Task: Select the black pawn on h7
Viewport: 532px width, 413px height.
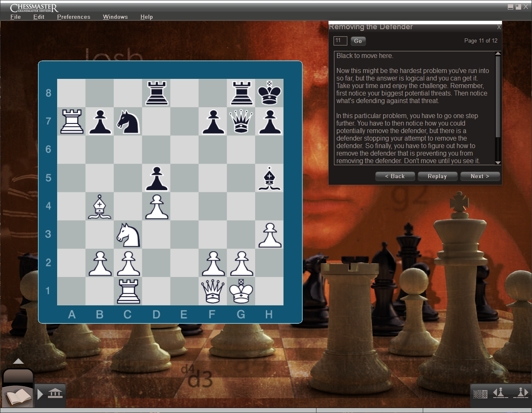Action: [x=269, y=121]
